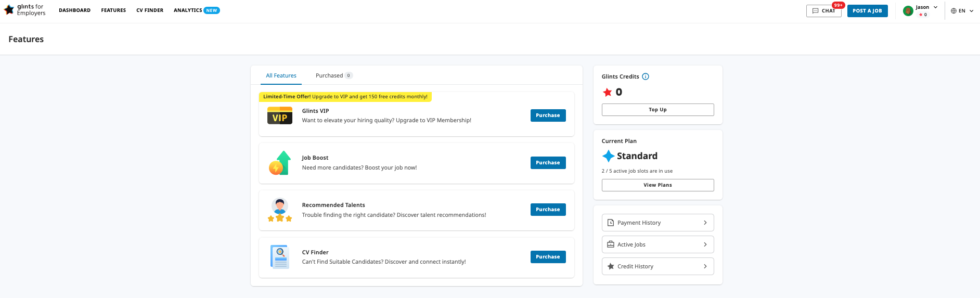The height and width of the screenshot is (298, 980).
Task: Click the Active Jobs briefcase icon
Action: tap(611, 244)
